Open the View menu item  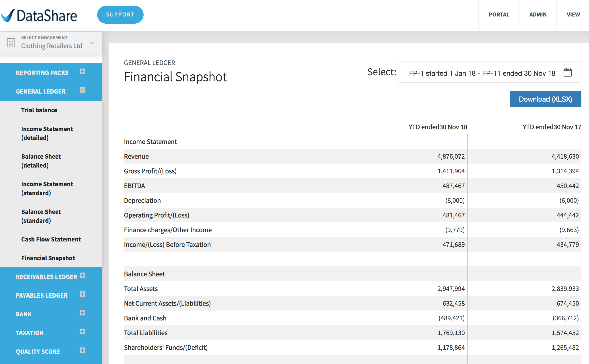(573, 15)
